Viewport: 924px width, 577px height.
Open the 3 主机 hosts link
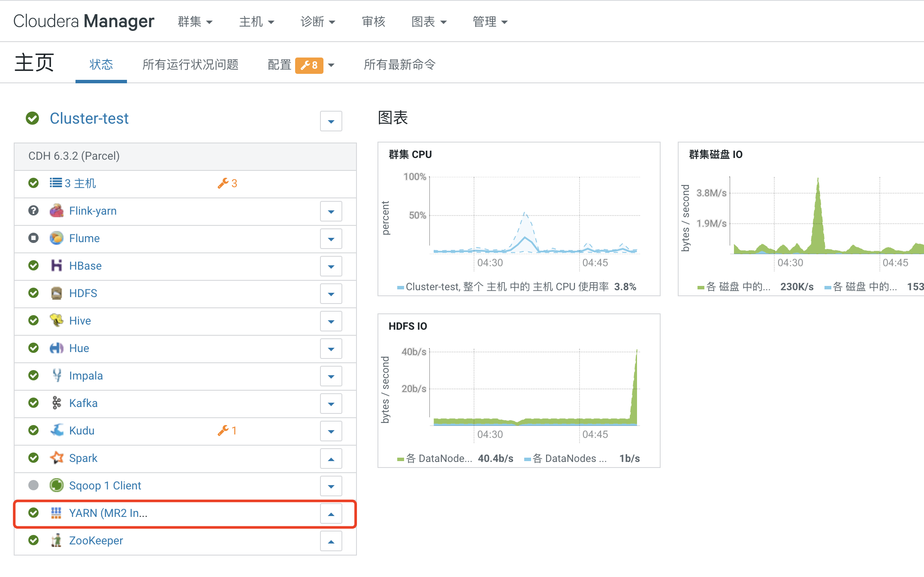pos(80,183)
